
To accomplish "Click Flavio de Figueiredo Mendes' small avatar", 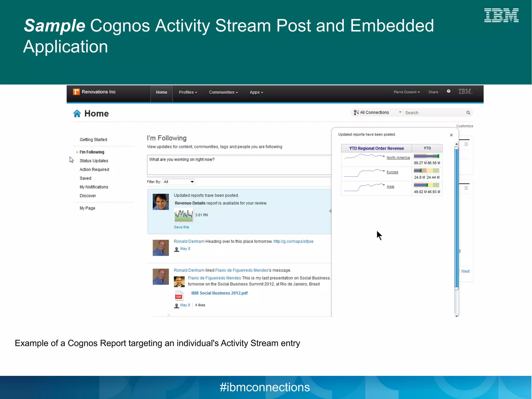I will (179, 282).
